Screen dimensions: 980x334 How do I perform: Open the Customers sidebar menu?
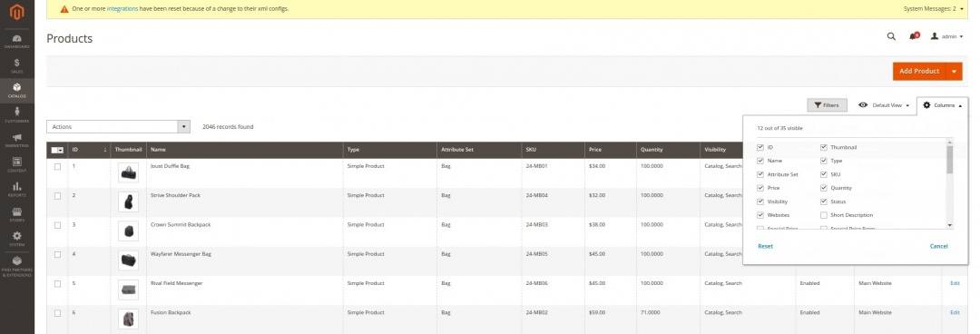click(17, 115)
